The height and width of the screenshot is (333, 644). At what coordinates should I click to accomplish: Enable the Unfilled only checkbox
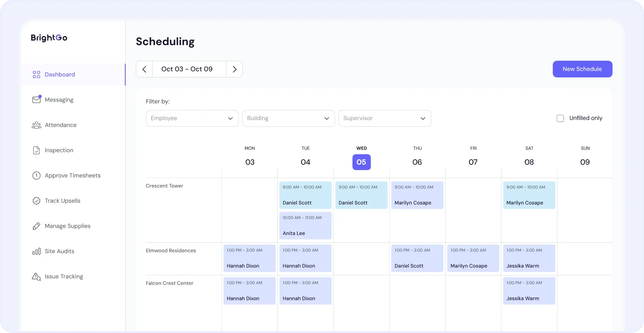point(560,118)
